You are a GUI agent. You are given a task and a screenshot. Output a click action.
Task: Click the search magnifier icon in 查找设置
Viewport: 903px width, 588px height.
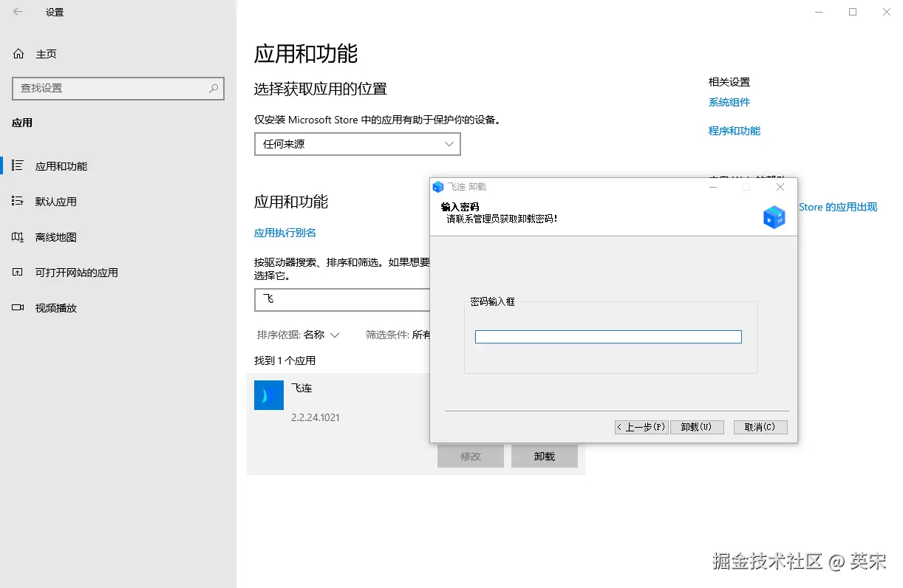coord(214,88)
